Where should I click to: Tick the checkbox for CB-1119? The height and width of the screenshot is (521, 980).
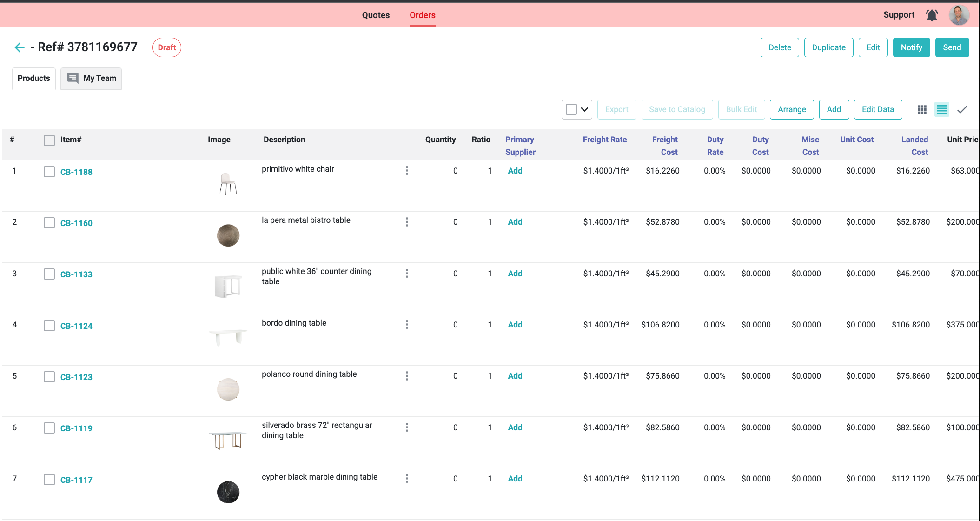coord(49,428)
